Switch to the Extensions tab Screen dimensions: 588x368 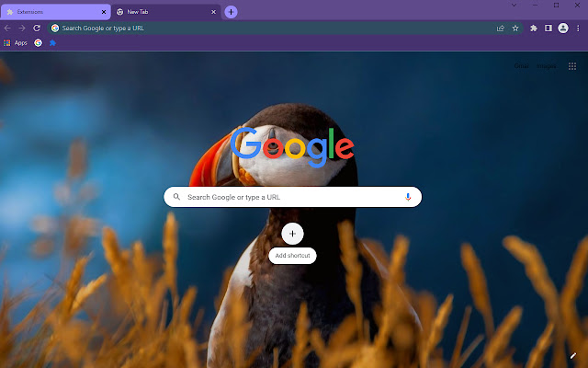55,12
